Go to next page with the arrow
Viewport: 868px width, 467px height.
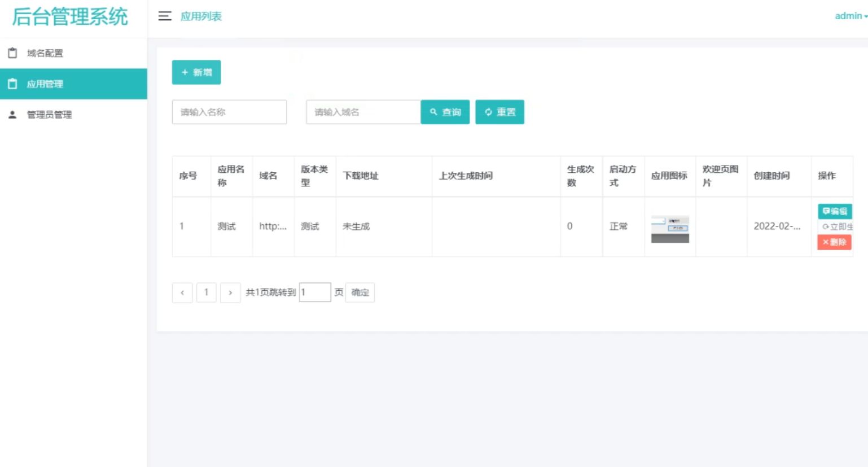click(230, 293)
